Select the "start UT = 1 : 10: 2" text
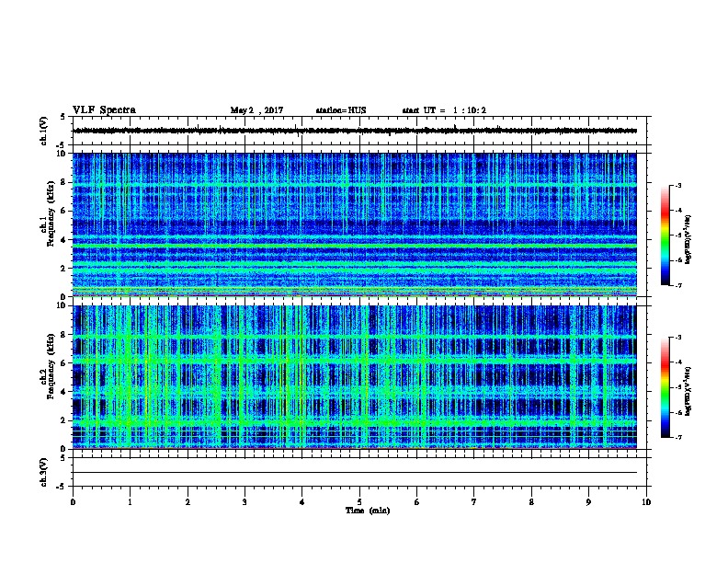The height and width of the screenshot is (563, 728). click(x=444, y=110)
